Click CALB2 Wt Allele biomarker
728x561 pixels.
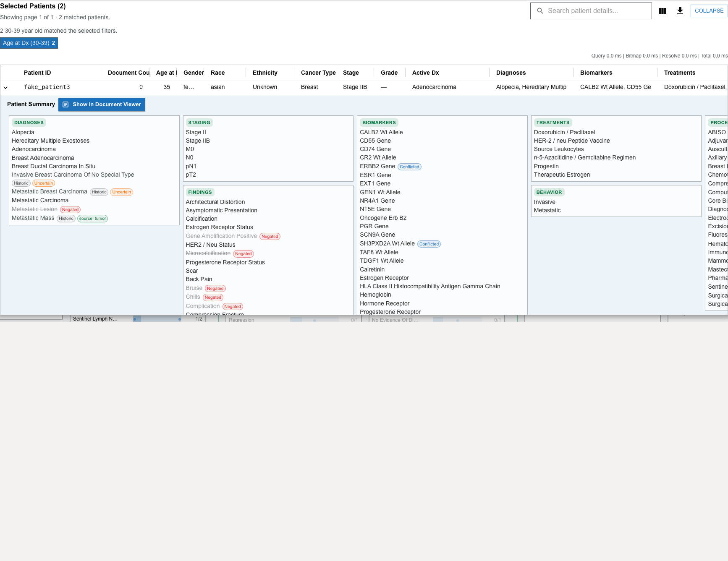pos(381,132)
